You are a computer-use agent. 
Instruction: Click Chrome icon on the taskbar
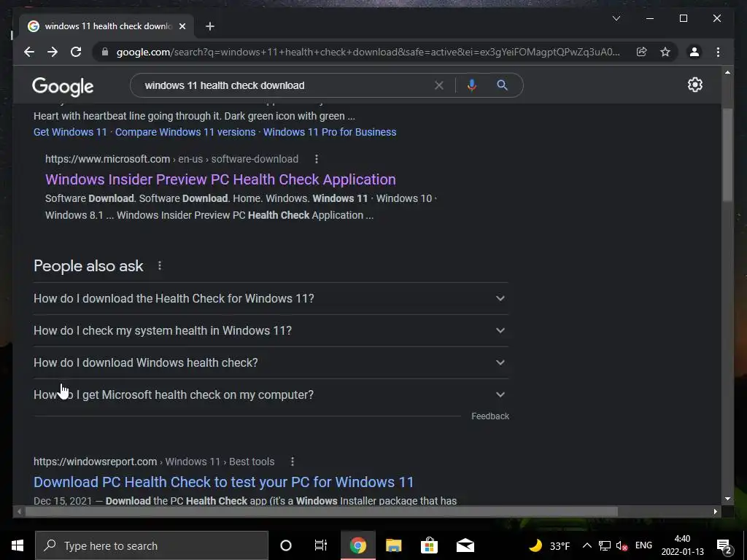(357, 545)
